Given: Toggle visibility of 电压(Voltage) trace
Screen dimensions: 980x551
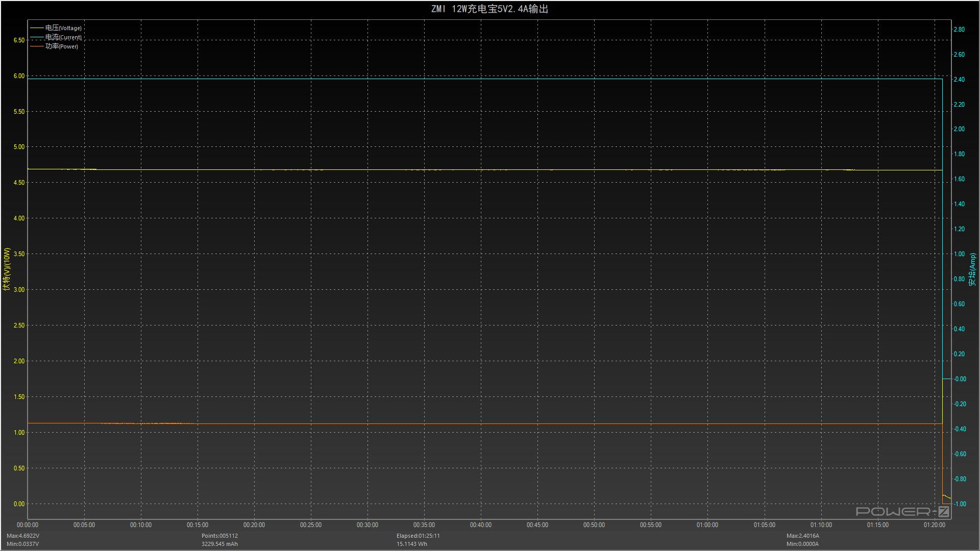Looking at the screenshot, I should [x=62, y=28].
